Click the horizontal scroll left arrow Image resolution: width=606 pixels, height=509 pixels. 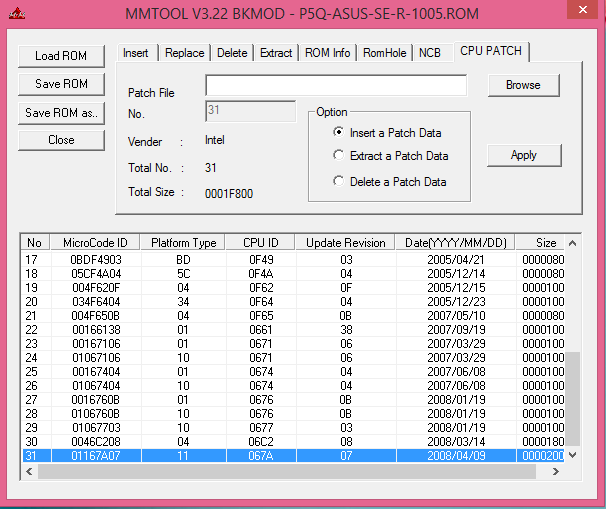pyautogui.click(x=29, y=471)
